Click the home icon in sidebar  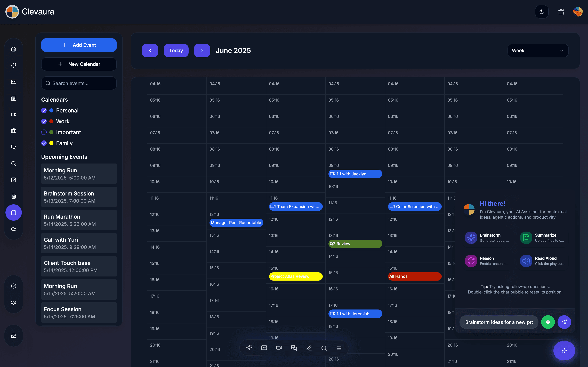tap(14, 49)
